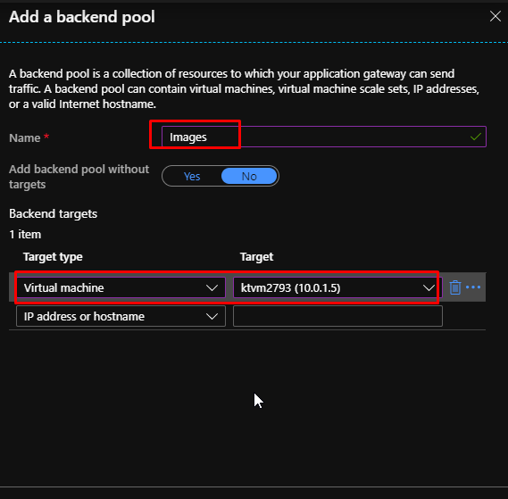508x499 pixels.
Task: Open the IP address or hostname dropdown
Action: click(121, 316)
